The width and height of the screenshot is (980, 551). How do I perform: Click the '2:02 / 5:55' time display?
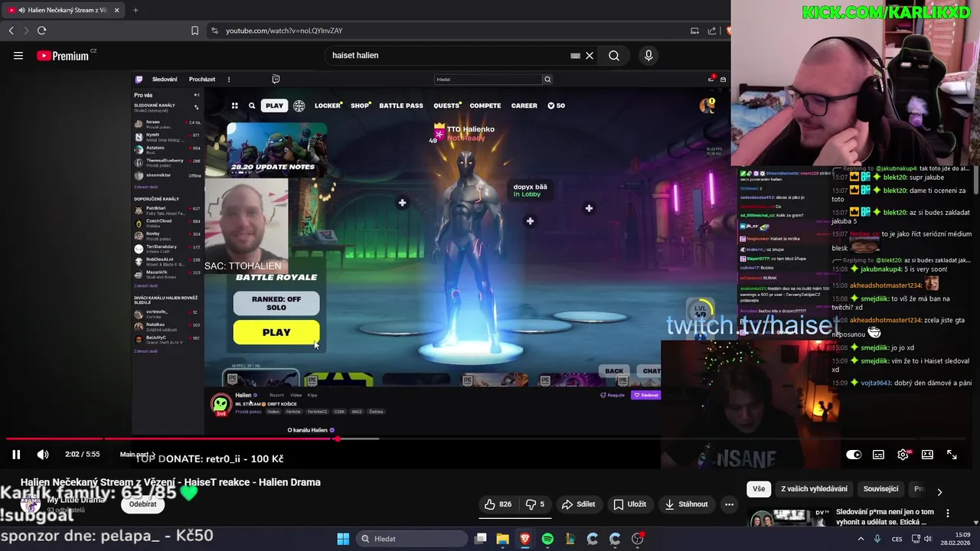83,455
